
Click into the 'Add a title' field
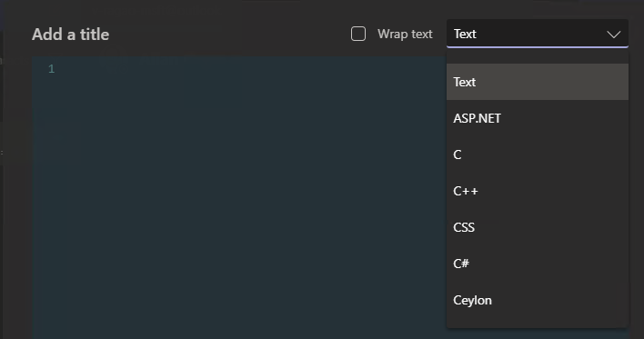(71, 35)
